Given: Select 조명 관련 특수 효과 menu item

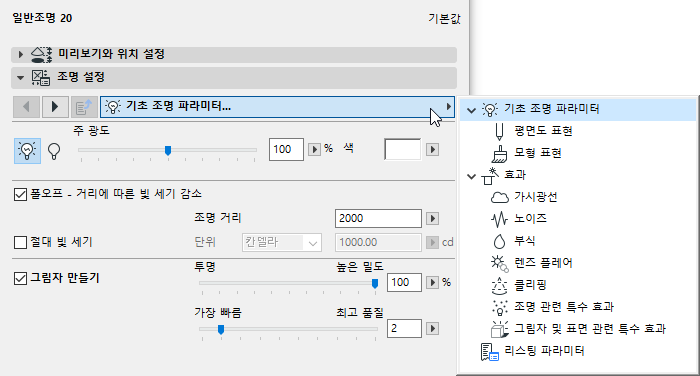Looking at the screenshot, I should click(564, 307).
